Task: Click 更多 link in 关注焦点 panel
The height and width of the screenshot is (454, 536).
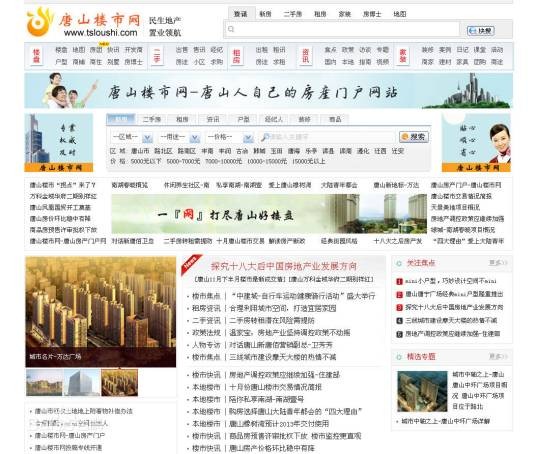Action: click(498, 263)
